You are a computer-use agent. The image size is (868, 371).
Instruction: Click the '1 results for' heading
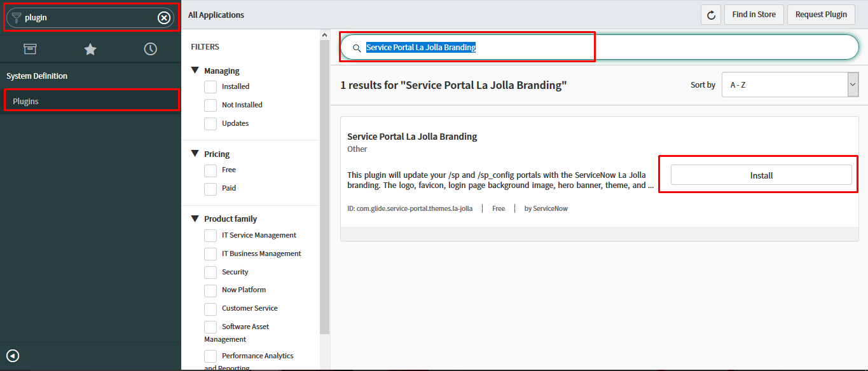[453, 84]
